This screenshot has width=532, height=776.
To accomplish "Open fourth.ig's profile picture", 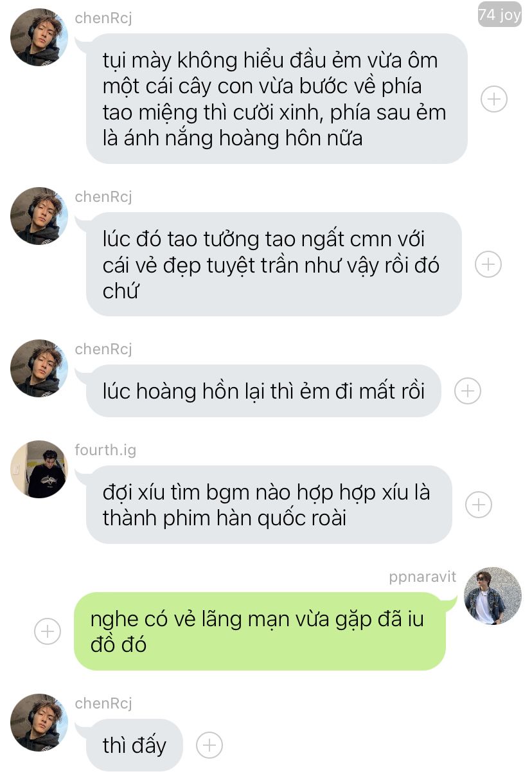I will tap(39, 469).
